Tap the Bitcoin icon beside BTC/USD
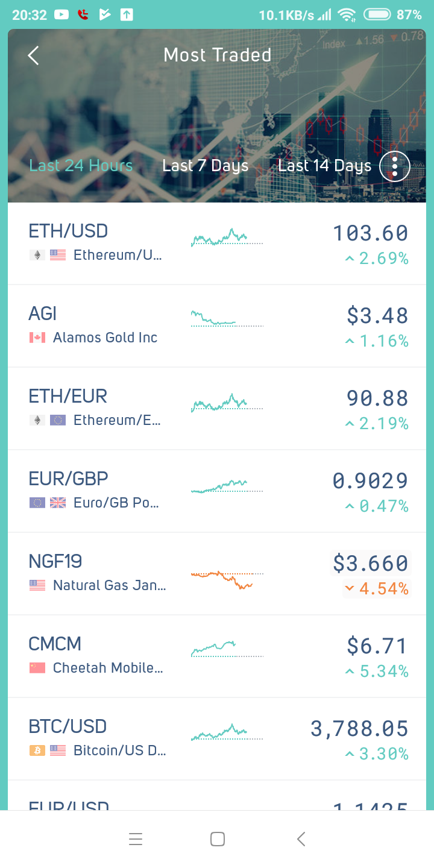 [37, 750]
